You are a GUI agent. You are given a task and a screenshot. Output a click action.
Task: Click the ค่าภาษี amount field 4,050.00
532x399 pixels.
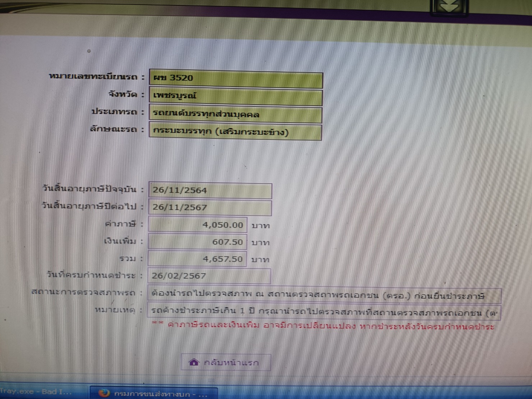198,225
